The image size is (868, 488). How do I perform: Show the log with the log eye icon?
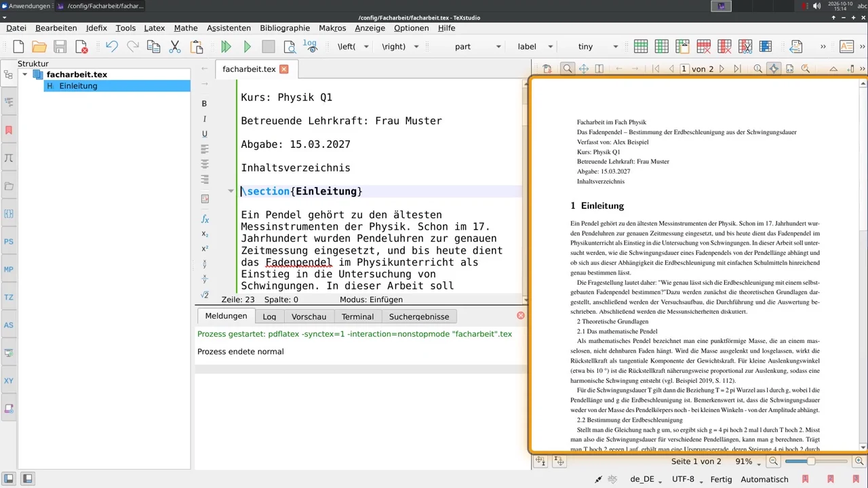coord(310,46)
